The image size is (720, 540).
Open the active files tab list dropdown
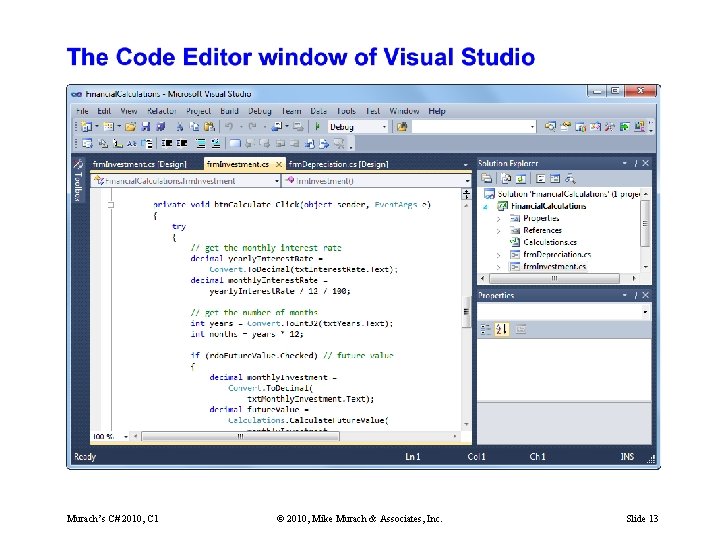pyautogui.click(x=466, y=164)
